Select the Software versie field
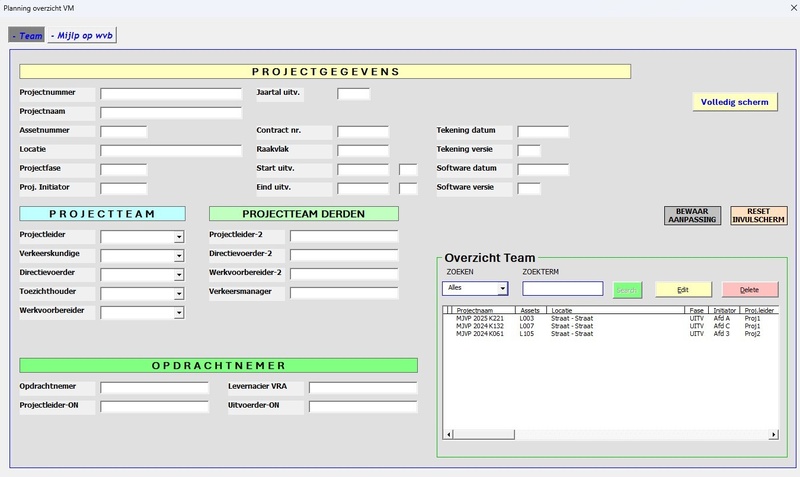800x477 pixels. point(529,188)
